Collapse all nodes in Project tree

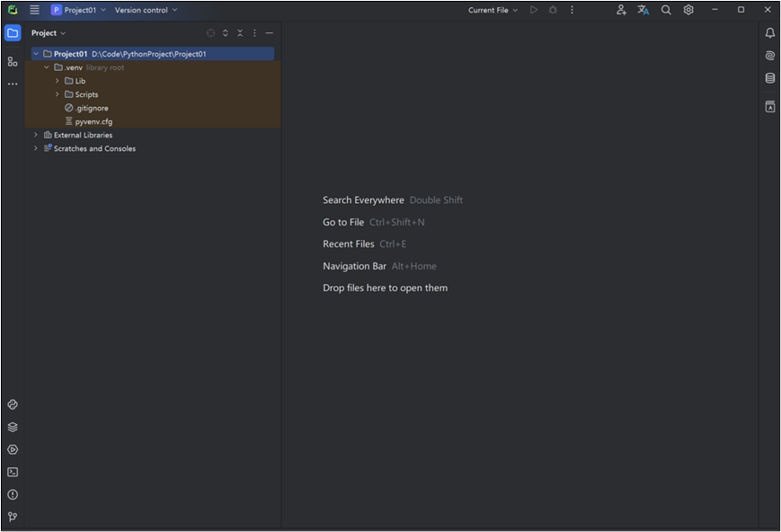coord(240,33)
